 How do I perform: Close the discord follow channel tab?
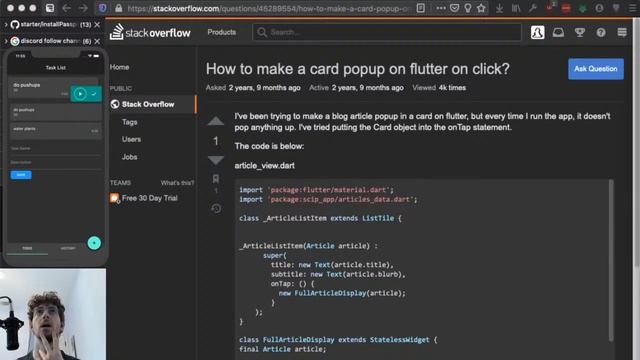(x=97, y=41)
